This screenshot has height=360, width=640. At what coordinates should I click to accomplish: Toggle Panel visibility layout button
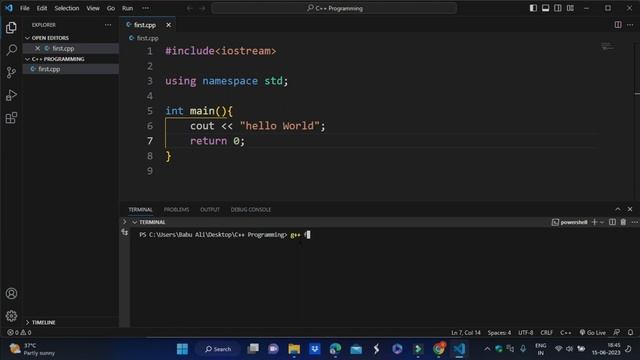click(545, 8)
